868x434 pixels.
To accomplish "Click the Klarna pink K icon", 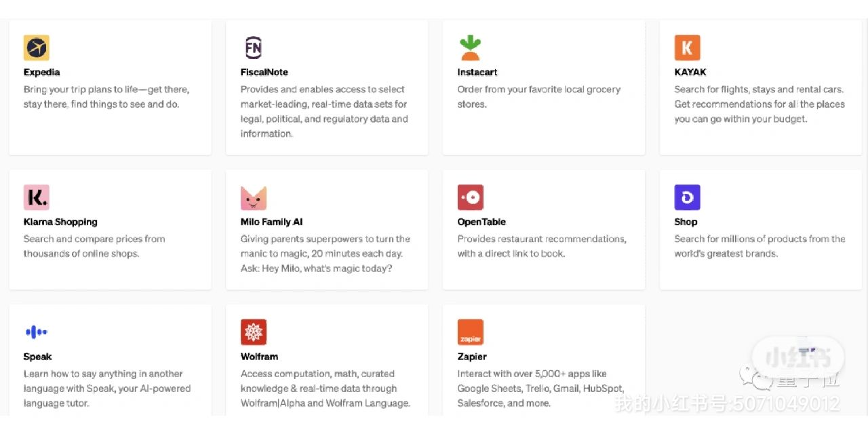I will pyautogui.click(x=37, y=197).
